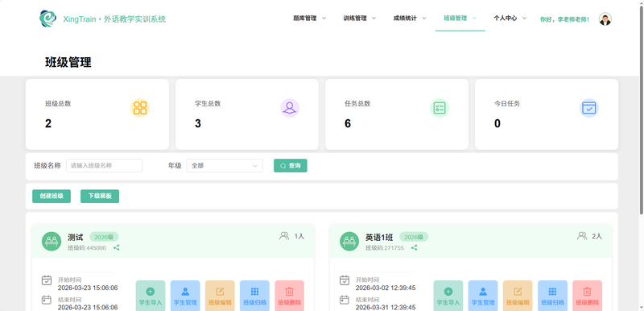Image resolution: width=644 pixels, height=311 pixels.
Task: Open 学生管理 for the 测试 class
Action: (185, 296)
